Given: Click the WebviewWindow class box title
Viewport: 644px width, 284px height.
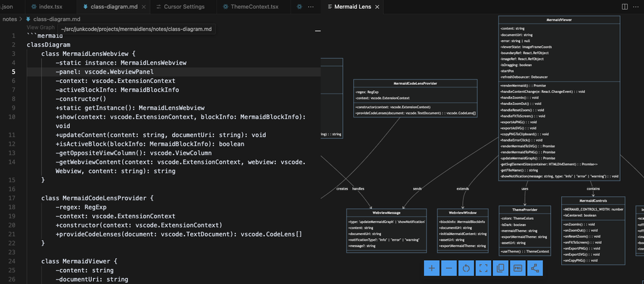Looking at the screenshot, I should (462, 213).
